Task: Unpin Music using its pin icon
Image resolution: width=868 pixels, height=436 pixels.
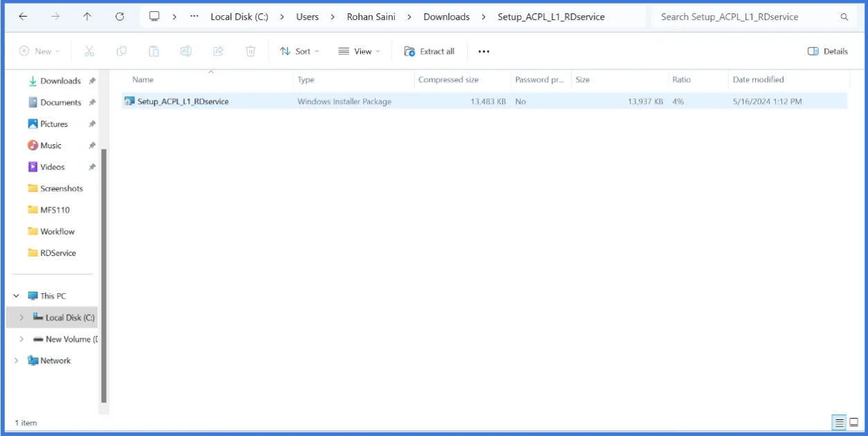Action: coord(92,146)
